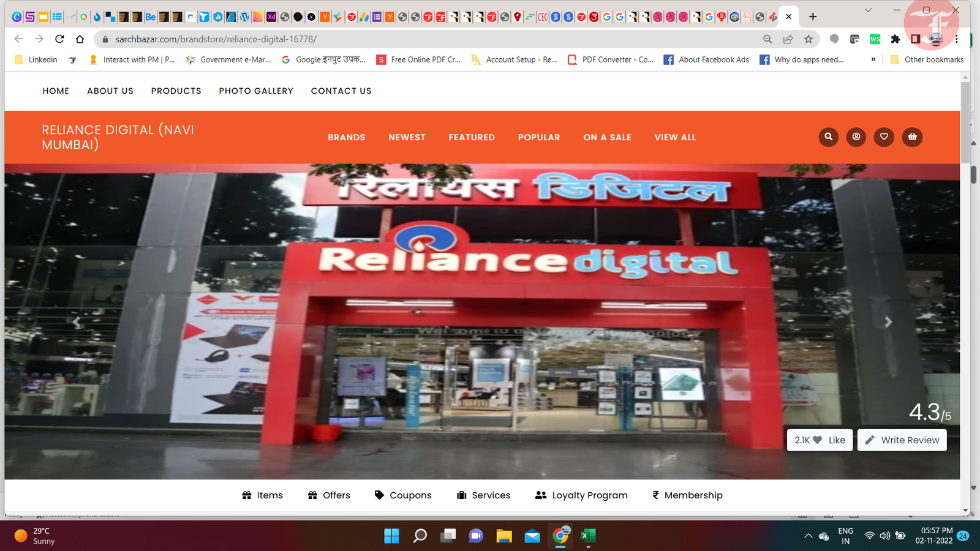This screenshot has width=980, height=551.
Task: Open PHOTO GALLERY menu item
Action: 256,91
